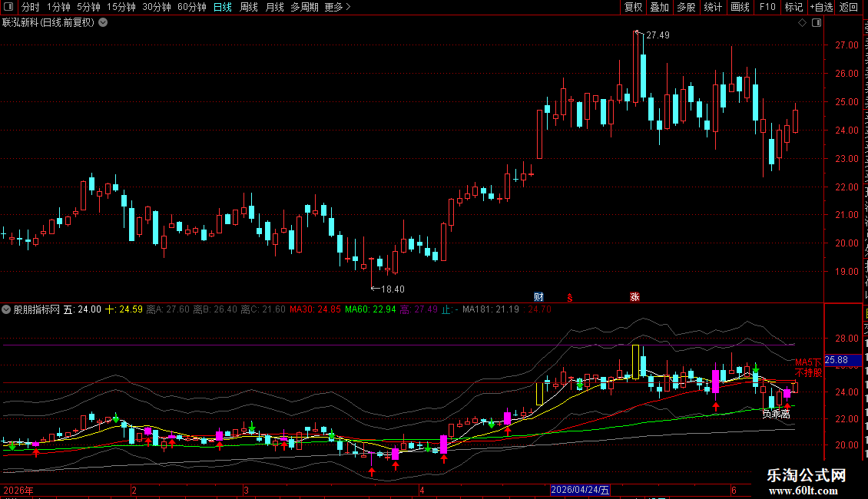Click the 财 financial info marker

(538, 297)
